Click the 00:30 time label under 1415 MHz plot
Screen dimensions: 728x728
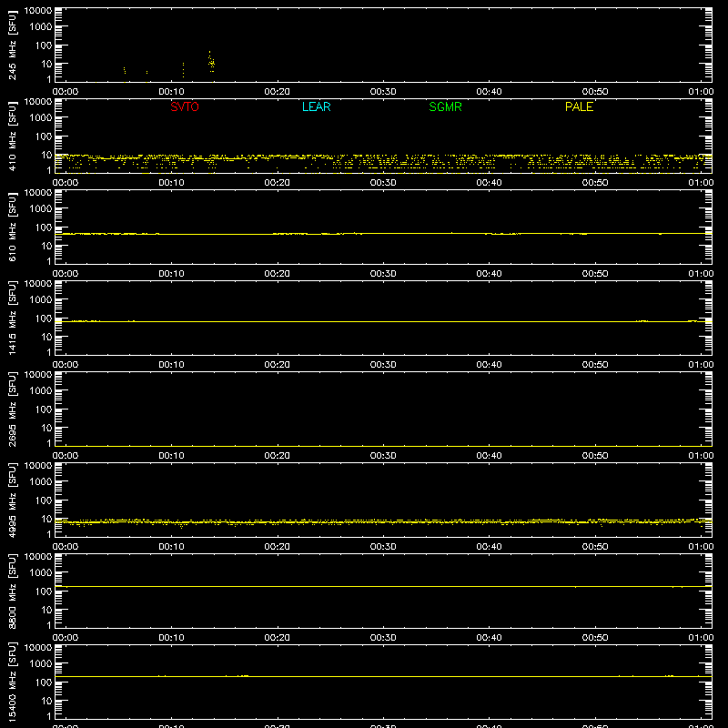pos(383,365)
